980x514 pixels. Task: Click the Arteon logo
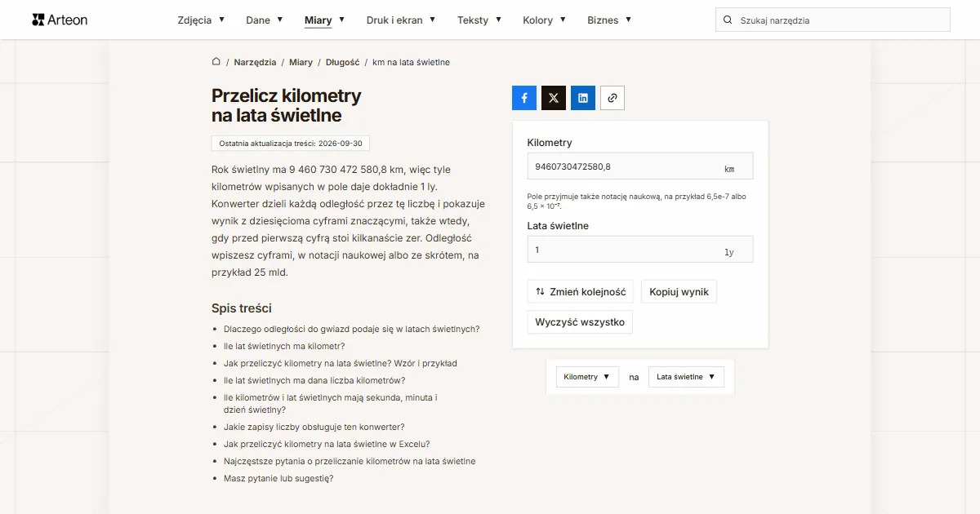point(60,20)
